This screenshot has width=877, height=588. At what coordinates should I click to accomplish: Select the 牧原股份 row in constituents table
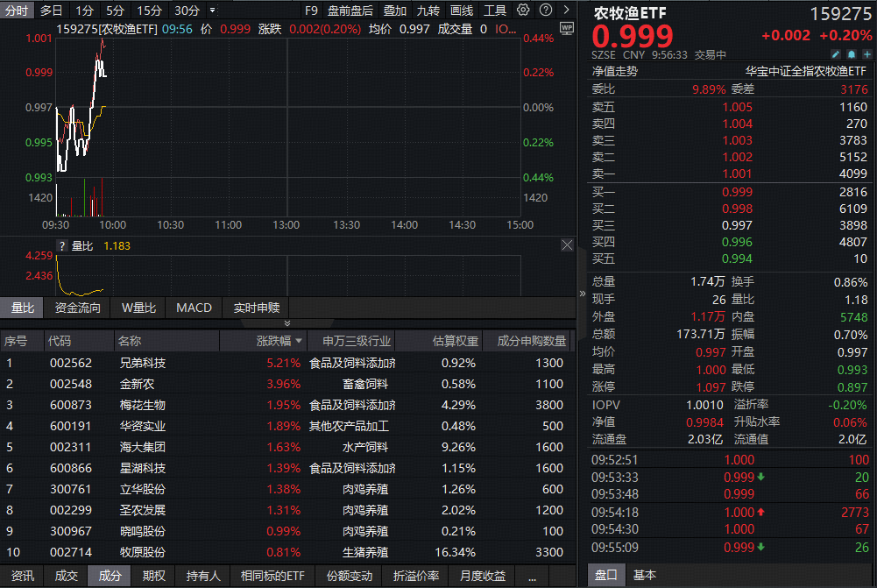[x=143, y=552]
